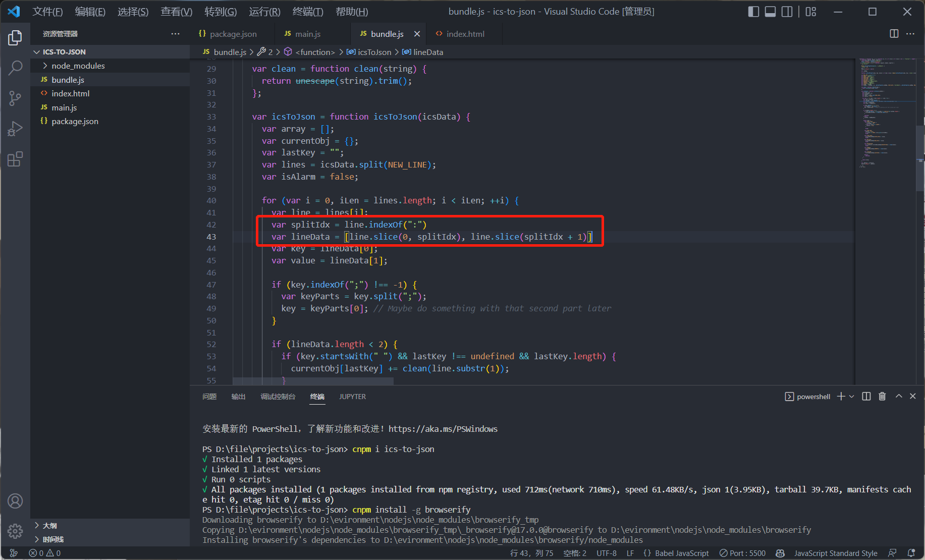
Task: Expand the 大纲 outline section
Action: tap(49, 526)
